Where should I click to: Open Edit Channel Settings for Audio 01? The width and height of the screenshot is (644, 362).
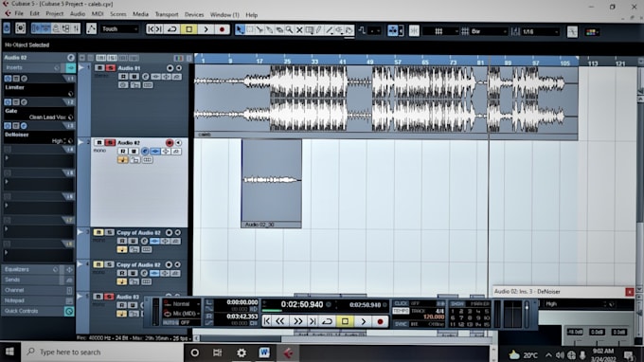coord(146,77)
